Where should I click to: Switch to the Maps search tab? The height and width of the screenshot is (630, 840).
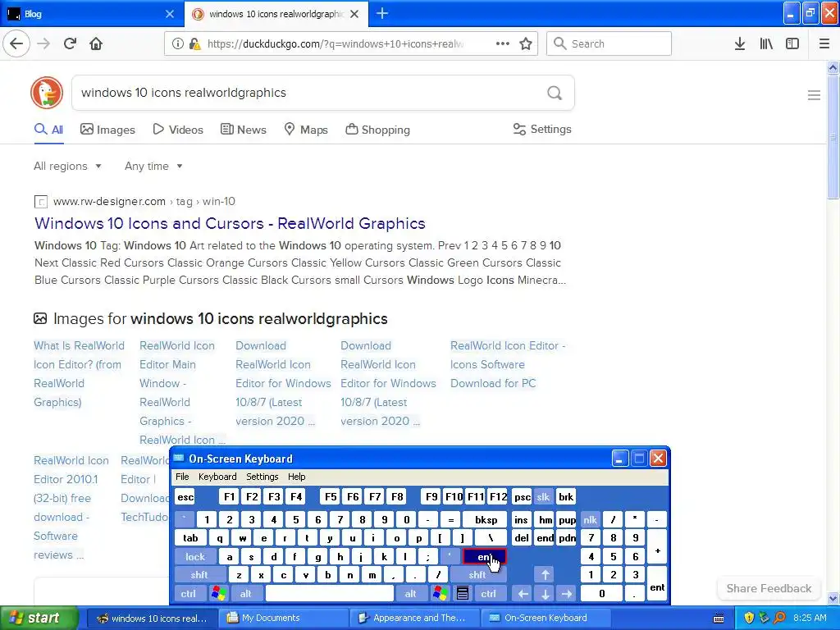click(306, 130)
